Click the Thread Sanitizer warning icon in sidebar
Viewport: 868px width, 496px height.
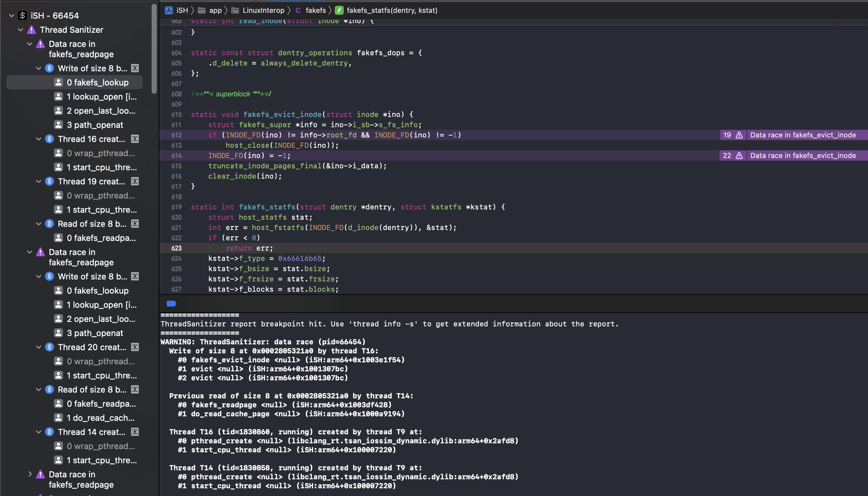coord(31,30)
